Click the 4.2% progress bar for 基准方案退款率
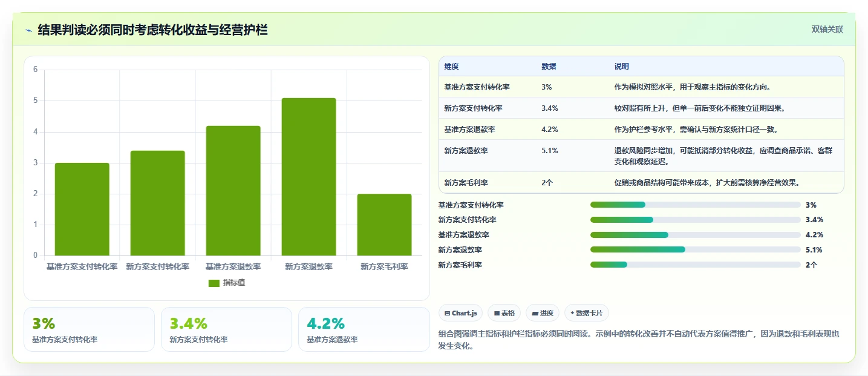The image size is (868, 376). 696,235
